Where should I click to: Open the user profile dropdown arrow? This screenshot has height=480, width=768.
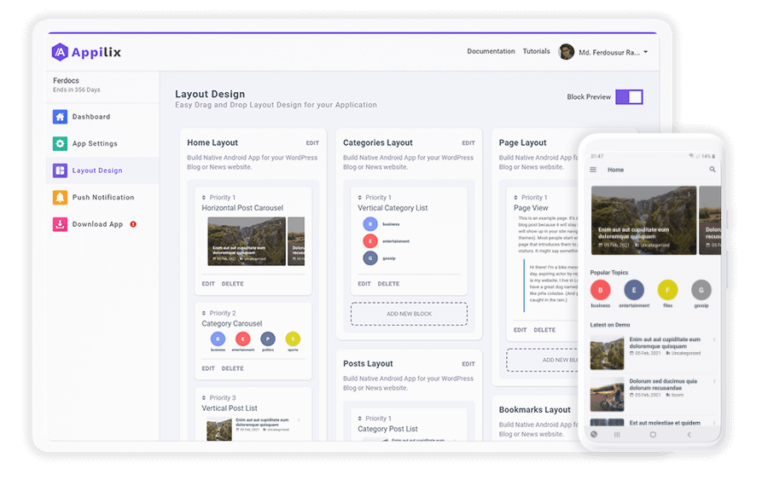click(x=646, y=52)
